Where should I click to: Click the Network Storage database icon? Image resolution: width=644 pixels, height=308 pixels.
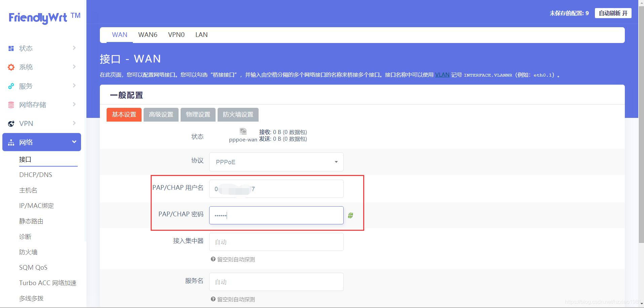click(x=11, y=105)
